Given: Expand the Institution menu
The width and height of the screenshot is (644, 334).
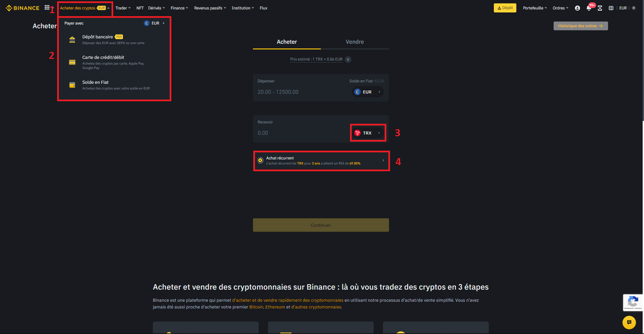Looking at the screenshot, I should 243,8.
